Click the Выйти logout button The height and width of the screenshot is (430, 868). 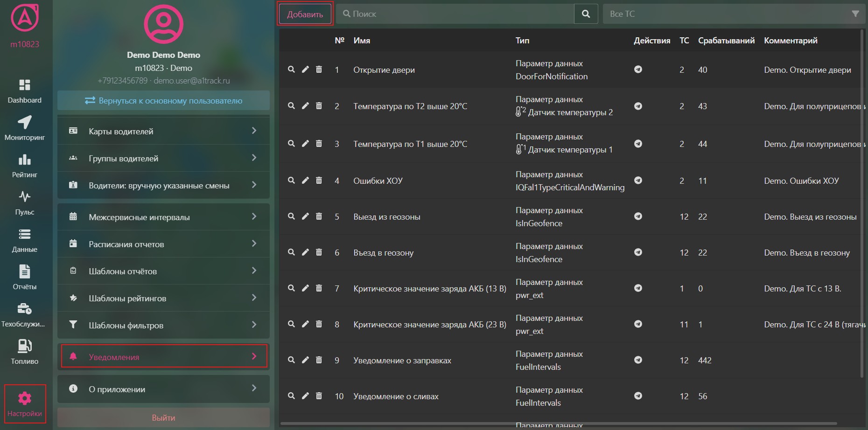coord(163,417)
